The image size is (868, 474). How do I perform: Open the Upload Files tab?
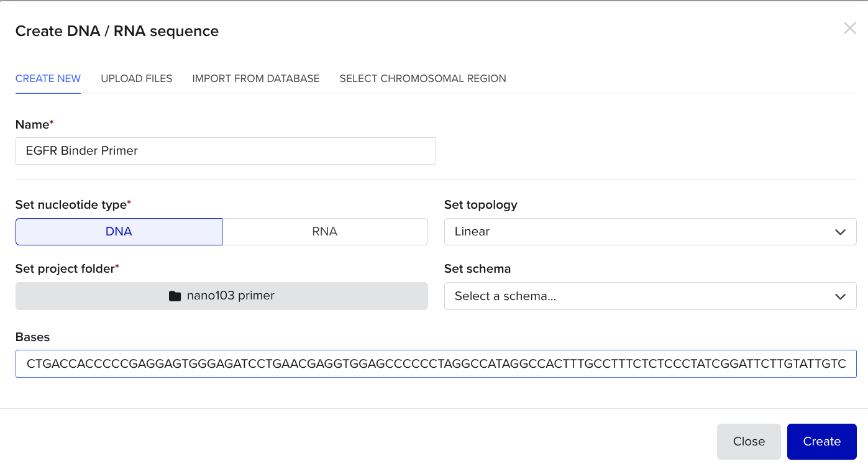(137, 78)
